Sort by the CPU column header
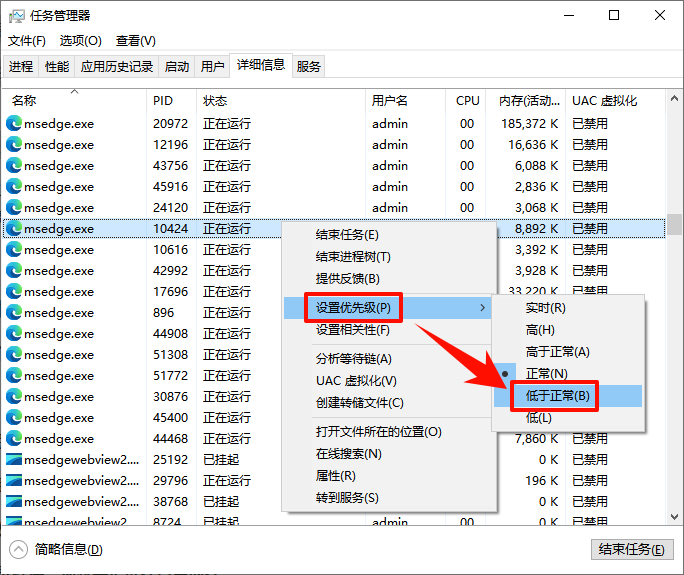This screenshot has width=684, height=575. (x=466, y=101)
